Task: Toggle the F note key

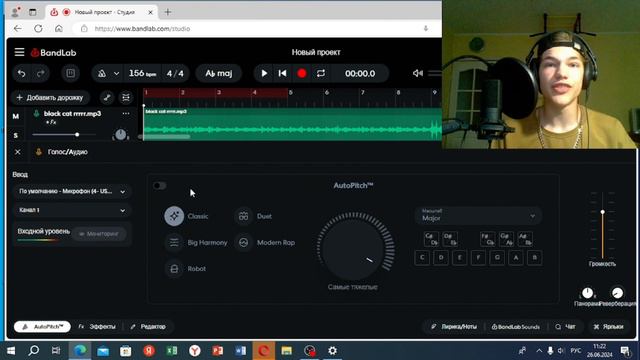Action: (478, 258)
